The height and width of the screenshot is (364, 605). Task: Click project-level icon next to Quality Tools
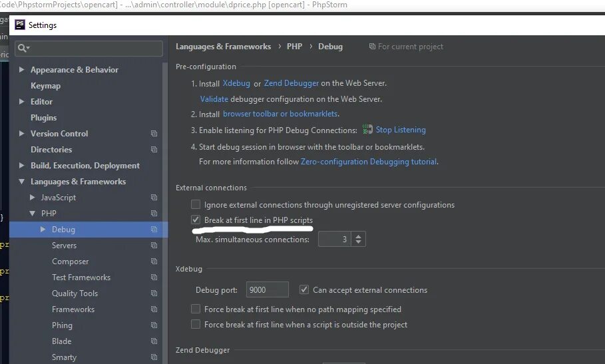[x=154, y=293]
